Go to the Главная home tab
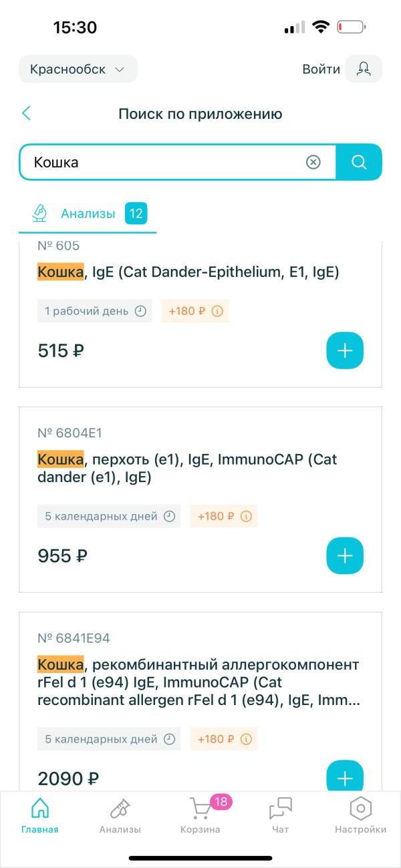401x868 pixels. pos(40,816)
